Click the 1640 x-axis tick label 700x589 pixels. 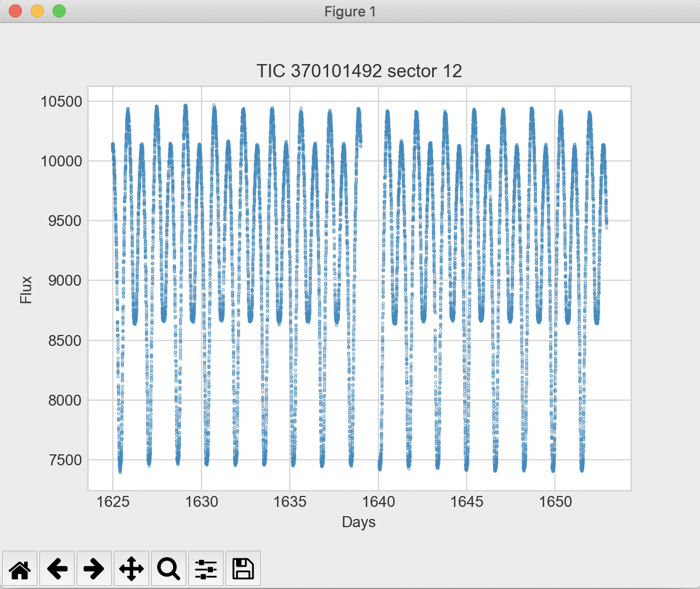point(378,501)
